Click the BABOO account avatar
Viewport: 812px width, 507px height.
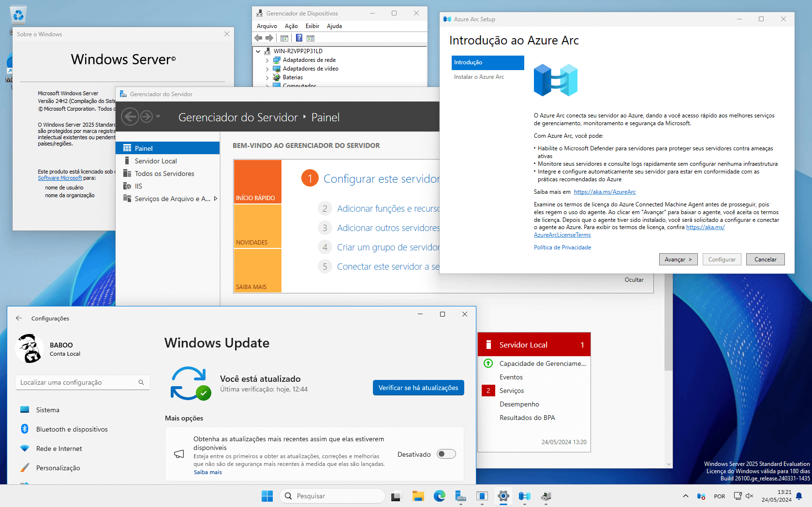[x=30, y=348]
